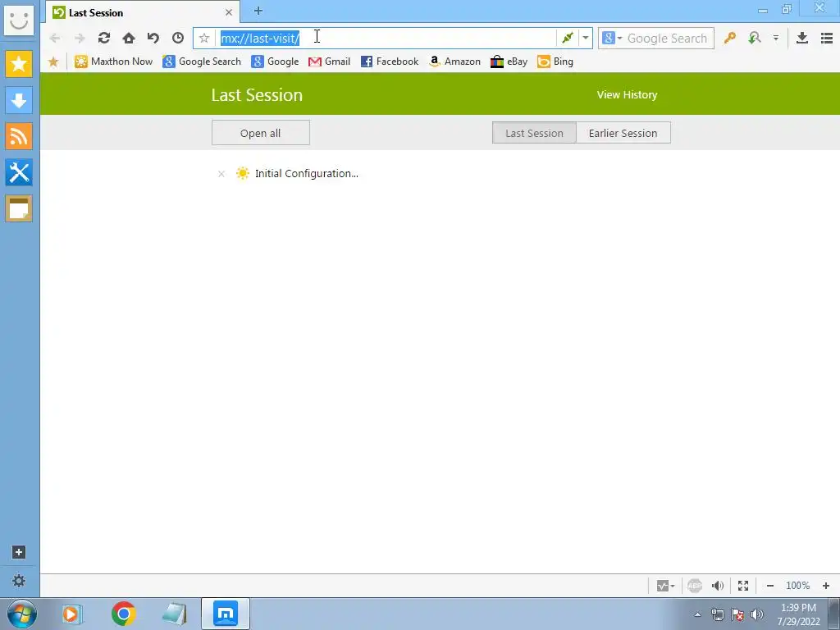
Task: Open the tools sidebar icon with wrench
Action: tap(19, 172)
